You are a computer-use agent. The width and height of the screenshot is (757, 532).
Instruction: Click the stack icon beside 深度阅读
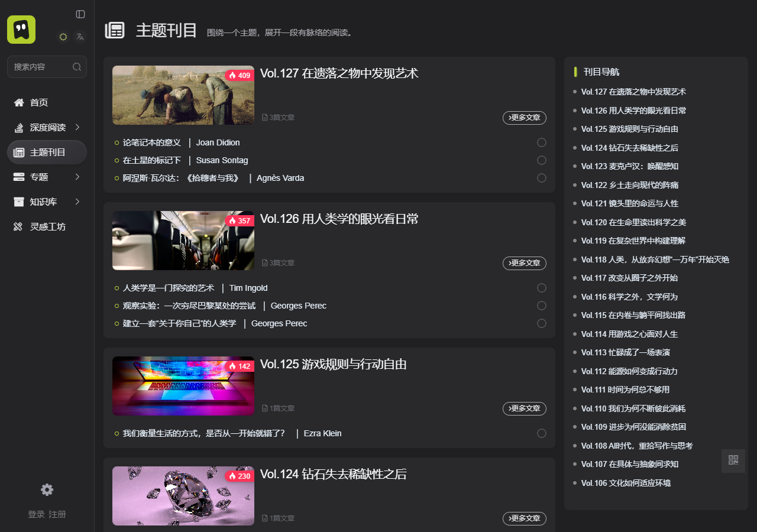point(19,128)
